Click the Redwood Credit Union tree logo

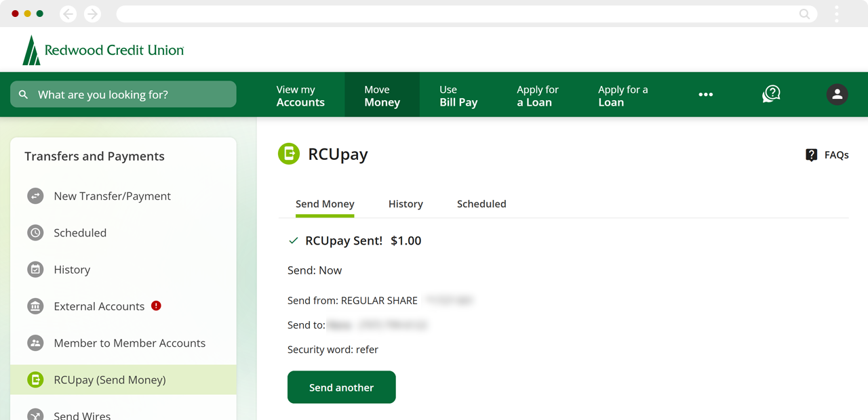click(x=31, y=51)
